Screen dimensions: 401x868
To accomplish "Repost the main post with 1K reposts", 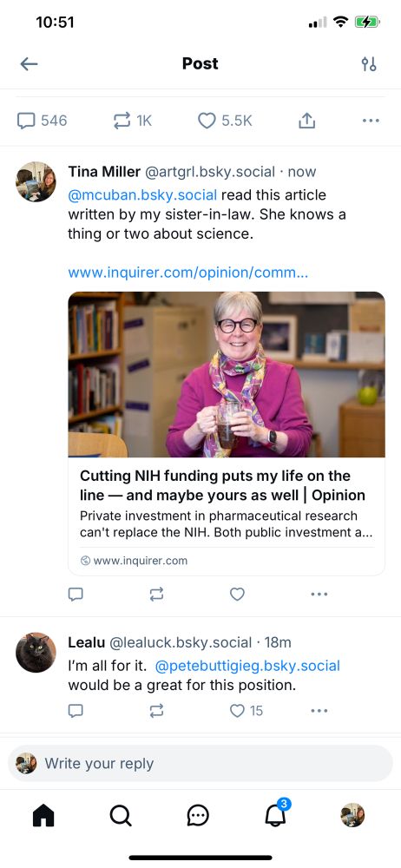I will pos(133,121).
